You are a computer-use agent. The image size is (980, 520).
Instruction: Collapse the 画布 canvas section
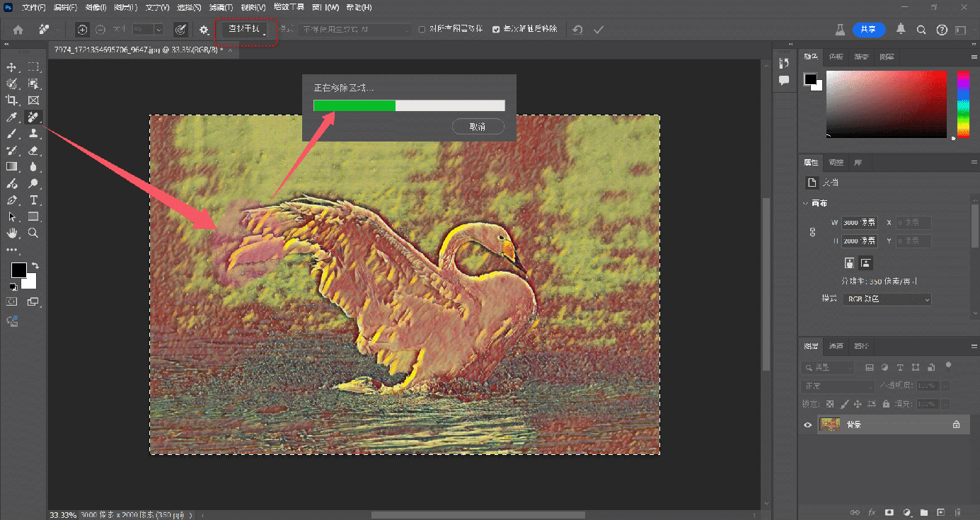click(x=805, y=204)
